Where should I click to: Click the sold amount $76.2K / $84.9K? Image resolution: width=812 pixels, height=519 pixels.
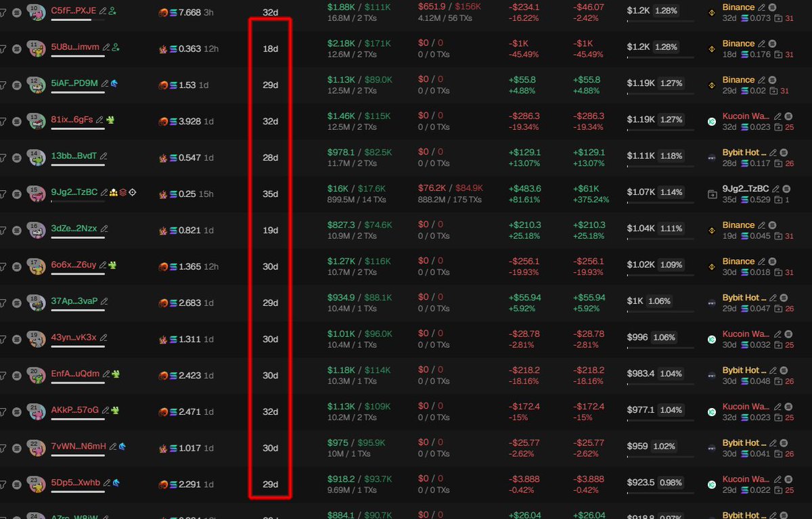(450, 188)
